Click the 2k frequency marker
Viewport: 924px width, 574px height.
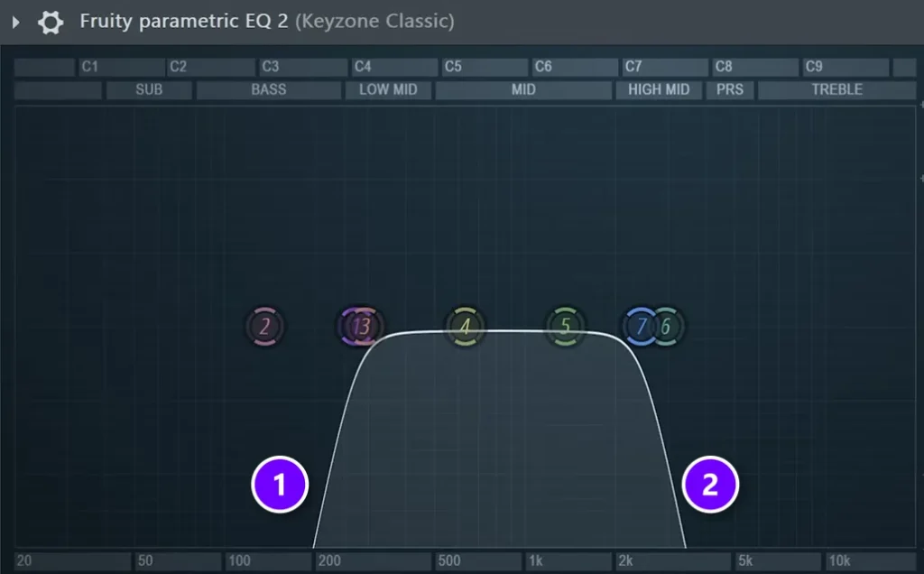625,560
